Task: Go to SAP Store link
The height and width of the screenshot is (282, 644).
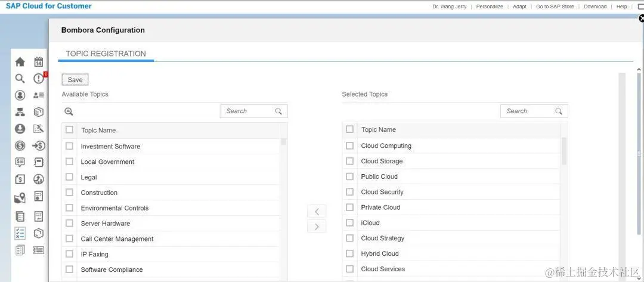Action: (555, 7)
